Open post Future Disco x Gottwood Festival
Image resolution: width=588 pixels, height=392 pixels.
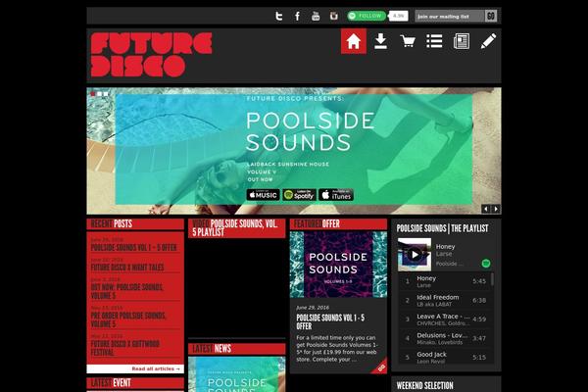pyautogui.click(x=125, y=348)
